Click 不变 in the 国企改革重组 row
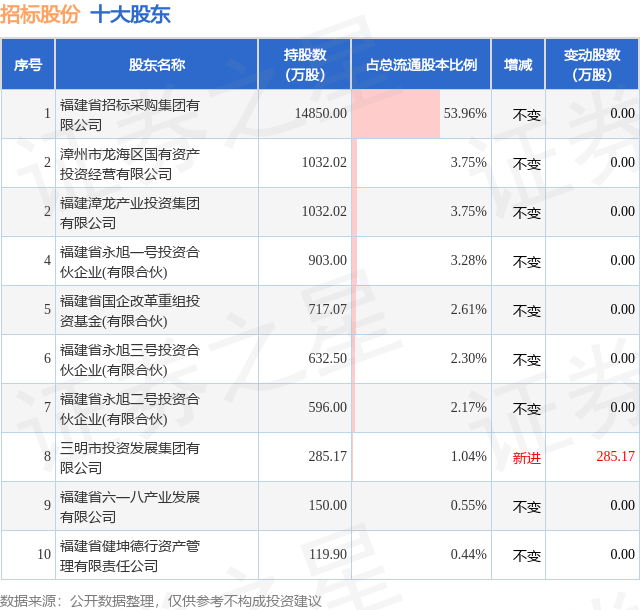 527,311
